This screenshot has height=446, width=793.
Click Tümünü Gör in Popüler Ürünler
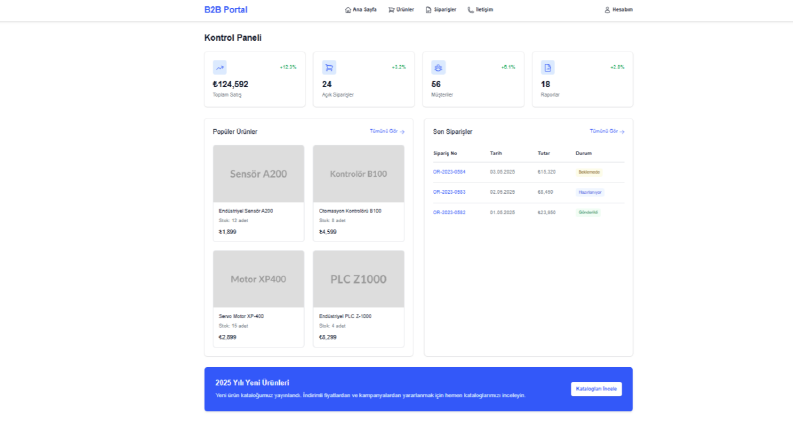pos(387,131)
